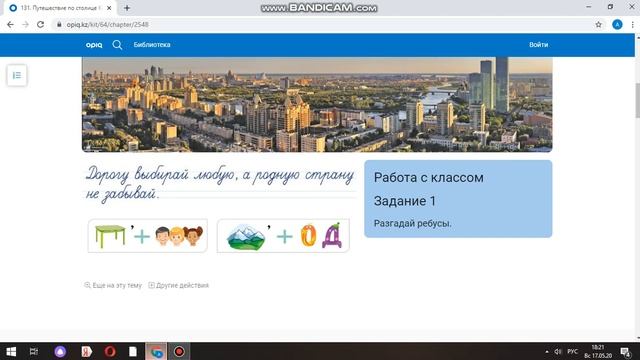Launch the purple Alice assistant icon
The width and height of the screenshot is (640, 360).
tap(60, 351)
